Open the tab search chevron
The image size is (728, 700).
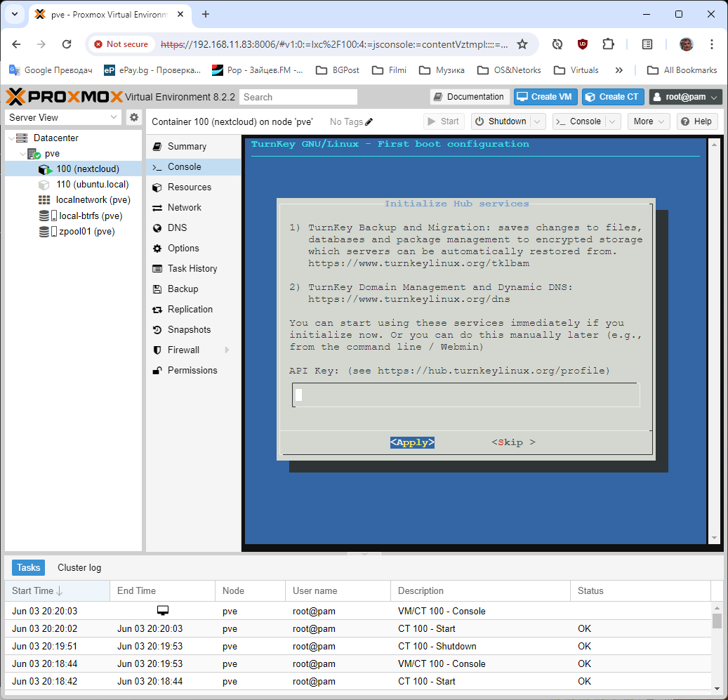tap(15, 14)
